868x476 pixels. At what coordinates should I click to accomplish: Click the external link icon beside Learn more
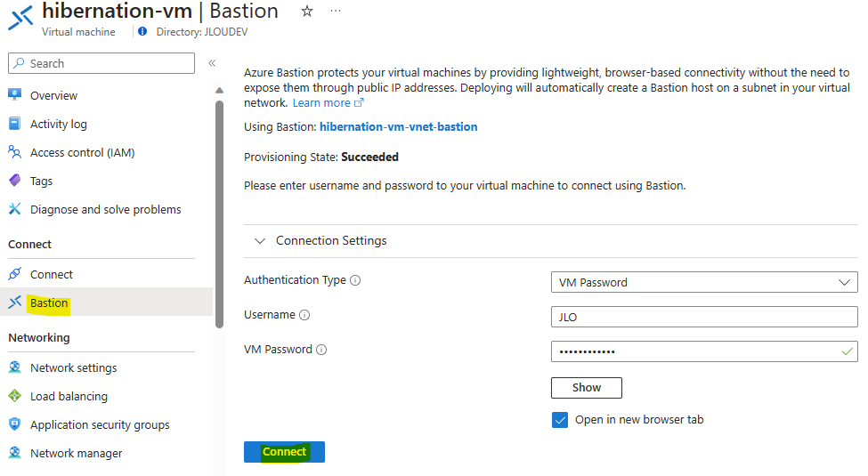click(x=360, y=102)
